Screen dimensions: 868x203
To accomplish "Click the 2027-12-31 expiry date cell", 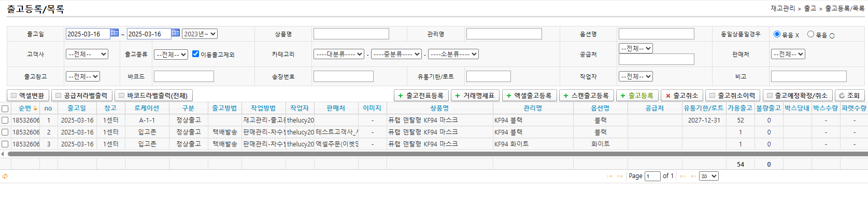I will [x=704, y=120].
